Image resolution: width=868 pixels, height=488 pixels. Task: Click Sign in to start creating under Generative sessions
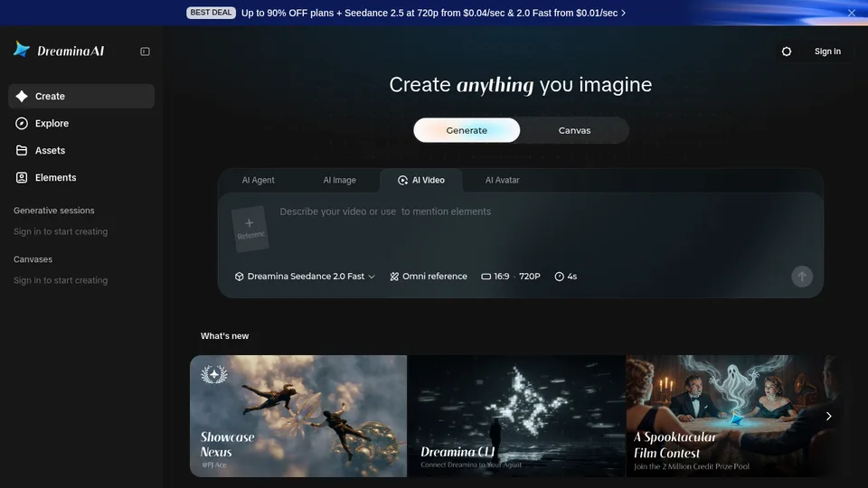[x=61, y=232]
